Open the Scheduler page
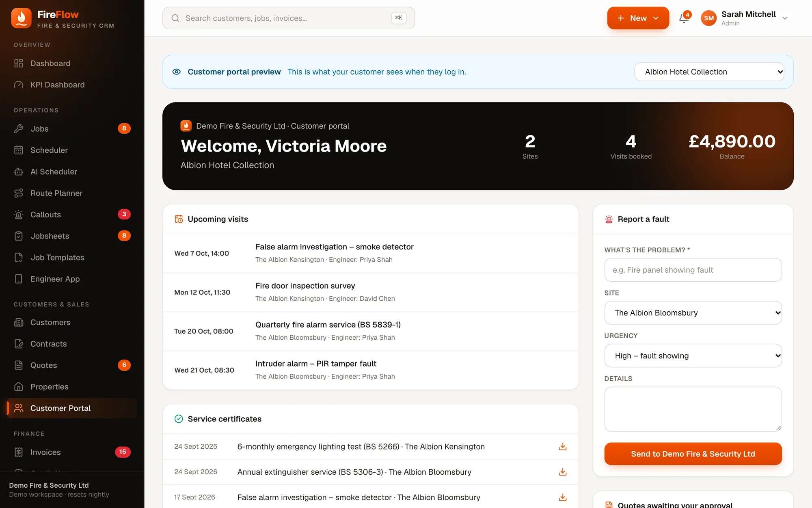Screen dimensions: 812x508 pyautogui.click(x=72, y=150)
